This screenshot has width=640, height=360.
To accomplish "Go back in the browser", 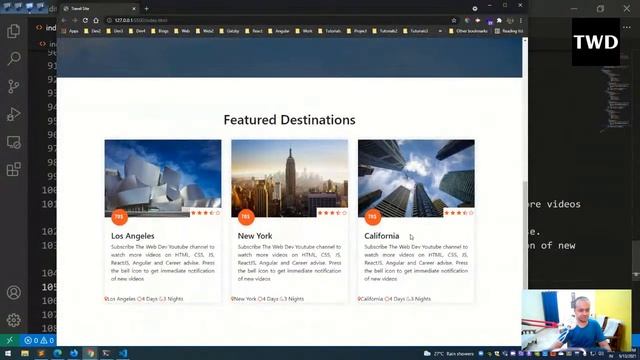I will 64,20.
